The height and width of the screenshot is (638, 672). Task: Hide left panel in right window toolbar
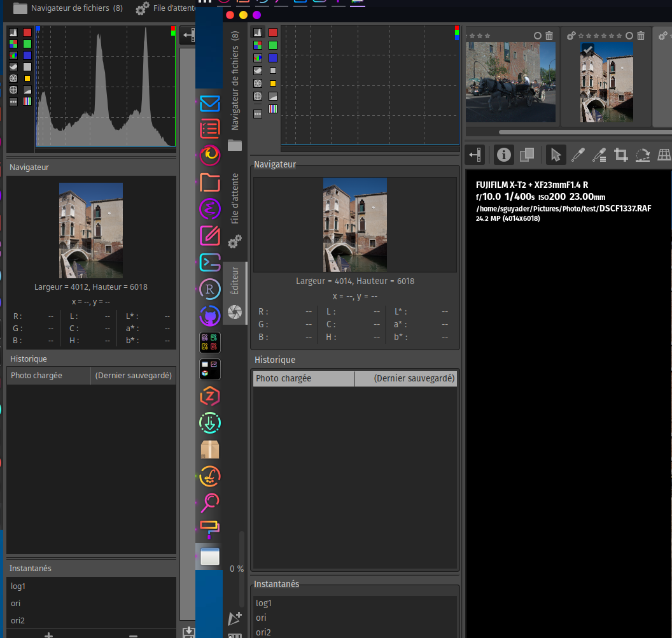point(475,155)
